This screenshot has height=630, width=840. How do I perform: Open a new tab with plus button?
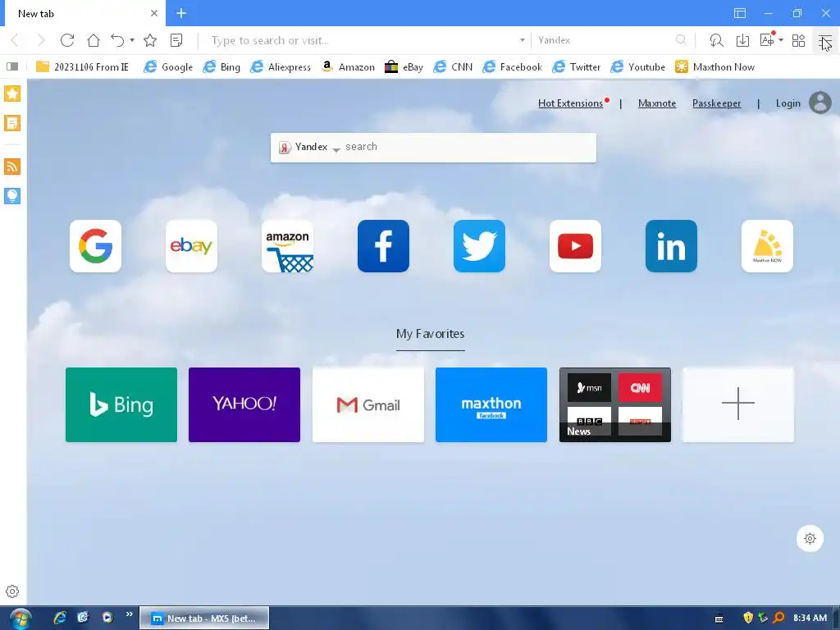point(181,13)
